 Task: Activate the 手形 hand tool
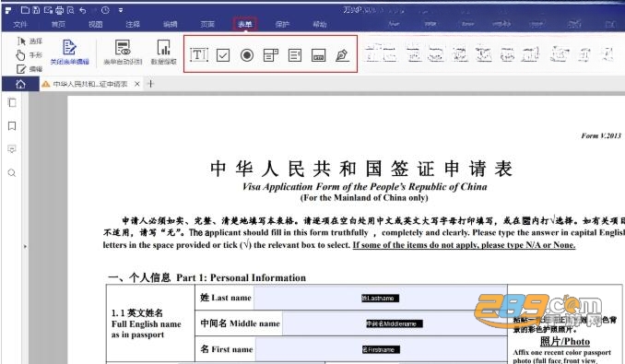click(29, 55)
